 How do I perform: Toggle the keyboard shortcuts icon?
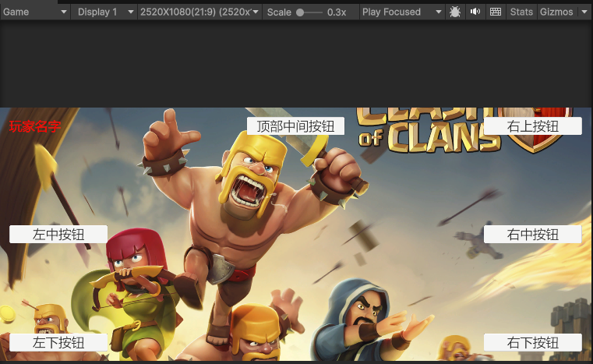(496, 12)
